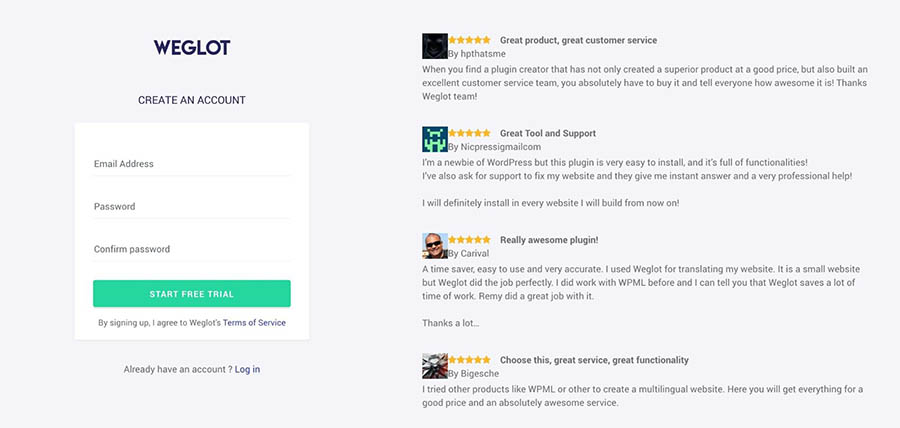Click Bigesche's reviewer avatar
The height and width of the screenshot is (428, 900).
coord(434,365)
